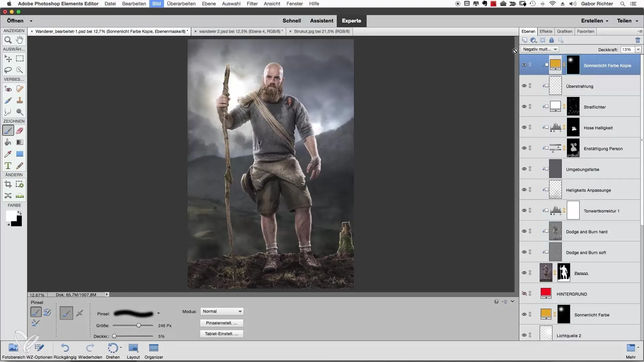Click the Tablet-Einstell. button
Image resolution: width=644 pixels, height=362 pixels.
point(221,334)
